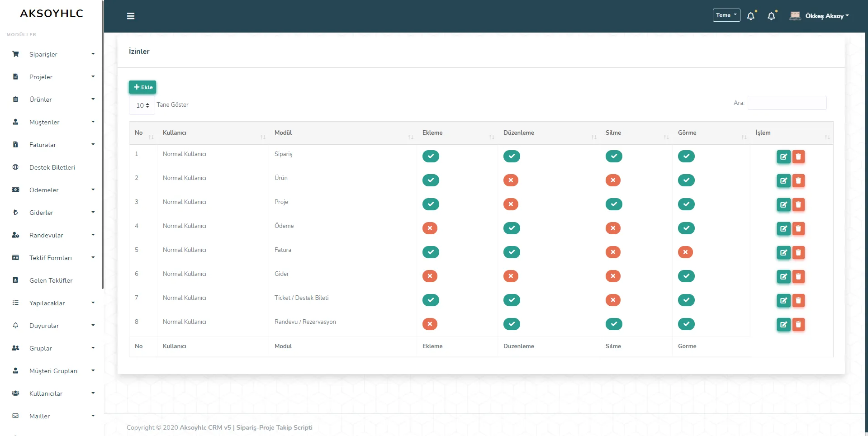Toggle Düzenleme permission for Fatura
This screenshot has height=436, width=868.
pyautogui.click(x=512, y=252)
